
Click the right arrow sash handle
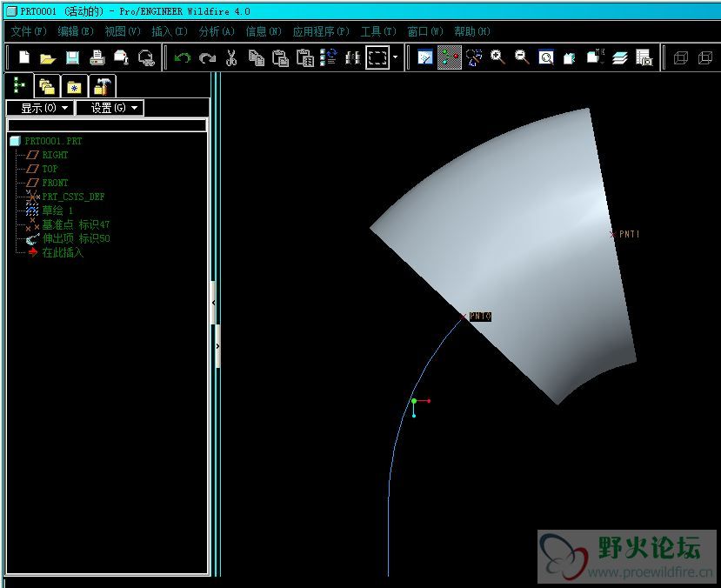[217, 345]
